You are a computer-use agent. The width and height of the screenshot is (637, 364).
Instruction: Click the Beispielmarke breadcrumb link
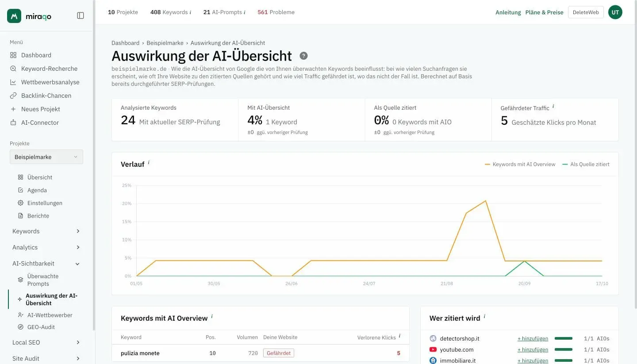[x=165, y=43]
